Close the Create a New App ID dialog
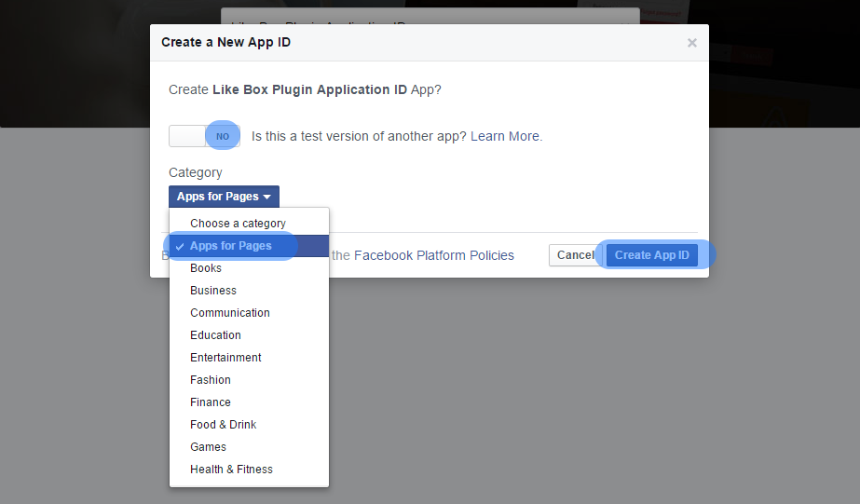The height and width of the screenshot is (504, 860). [691, 43]
